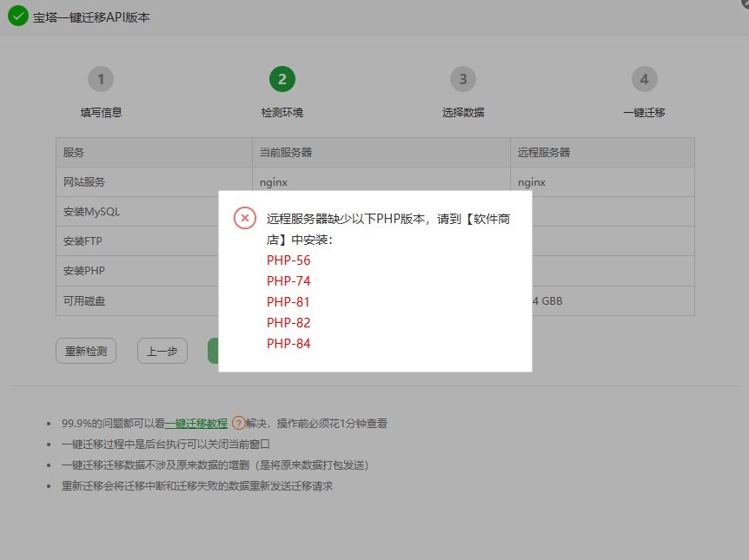Click the 上一步 button

(x=162, y=351)
